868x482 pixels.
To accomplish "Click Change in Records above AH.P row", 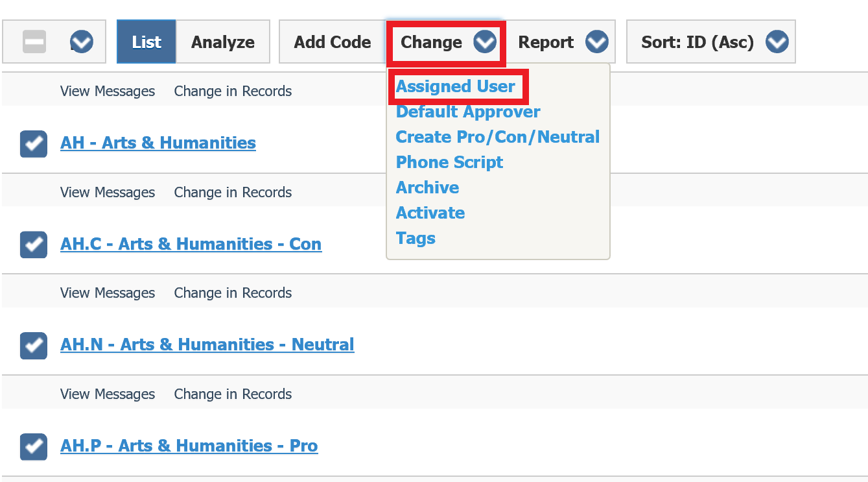I will 233,394.
